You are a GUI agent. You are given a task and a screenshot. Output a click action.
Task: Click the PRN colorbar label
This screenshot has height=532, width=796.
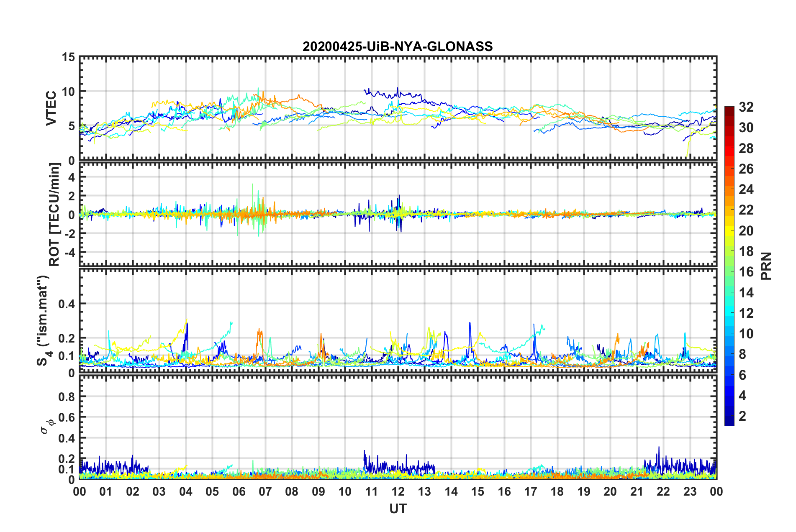766,266
